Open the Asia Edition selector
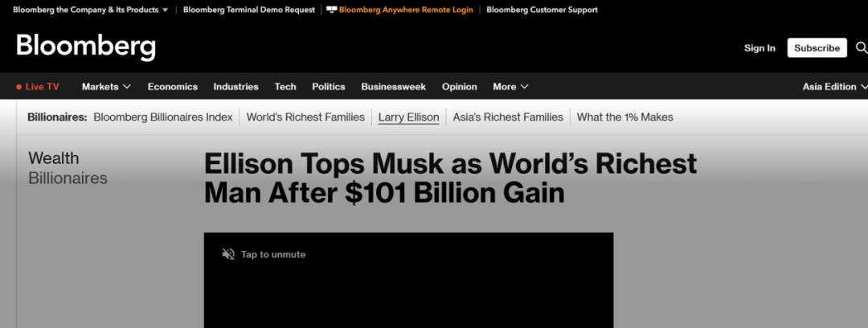 [835, 87]
